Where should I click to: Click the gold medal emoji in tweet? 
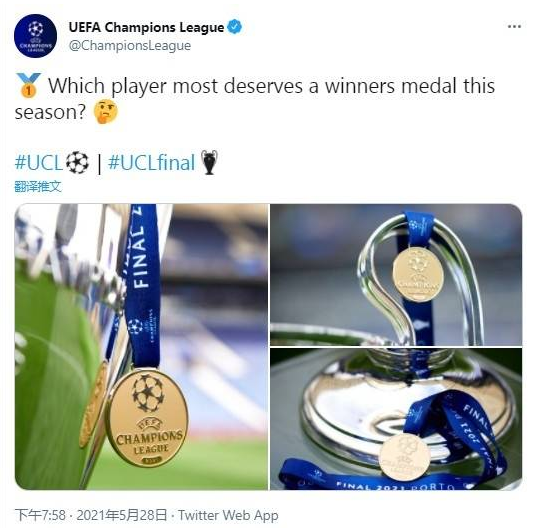(x=28, y=85)
